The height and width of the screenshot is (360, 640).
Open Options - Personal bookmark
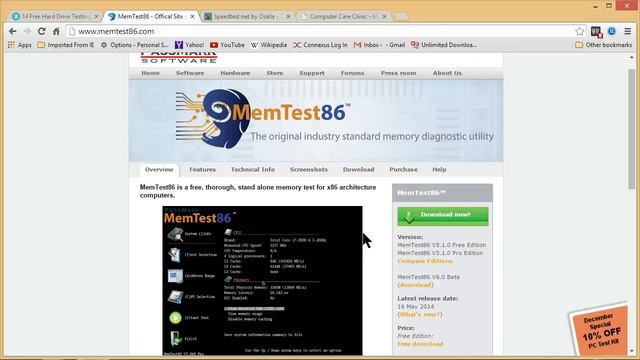(135, 45)
